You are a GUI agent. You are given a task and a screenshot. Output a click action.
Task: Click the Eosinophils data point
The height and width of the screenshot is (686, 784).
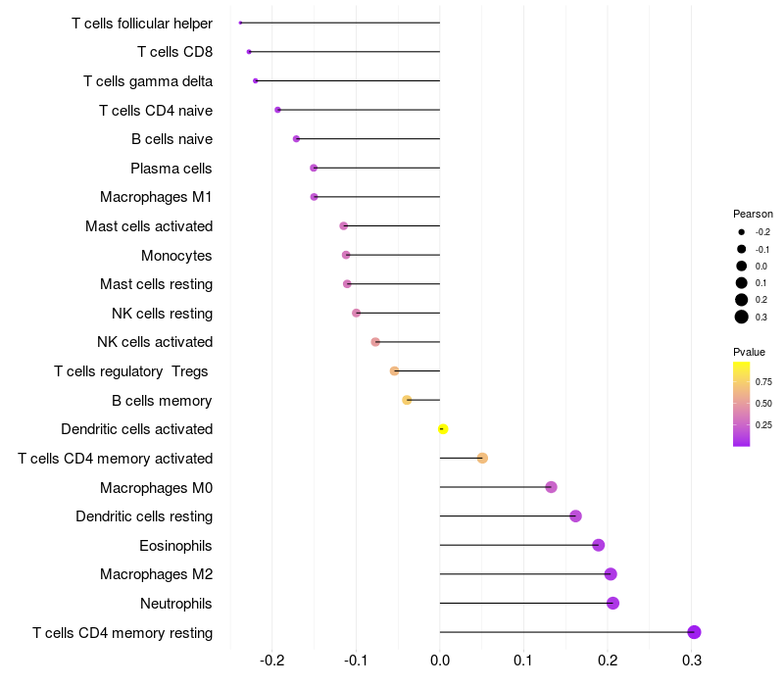[x=599, y=545]
